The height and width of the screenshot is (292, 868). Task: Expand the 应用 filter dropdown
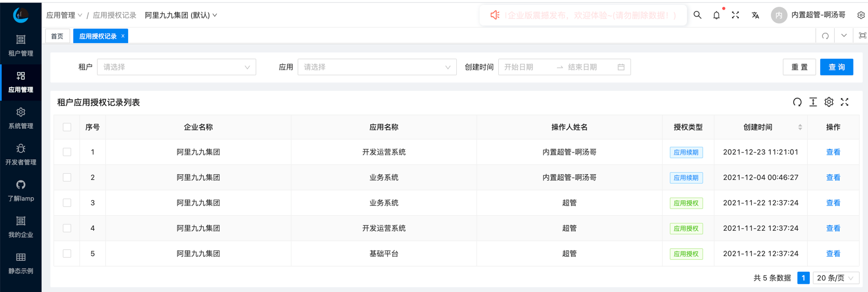click(x=376, y=67)
